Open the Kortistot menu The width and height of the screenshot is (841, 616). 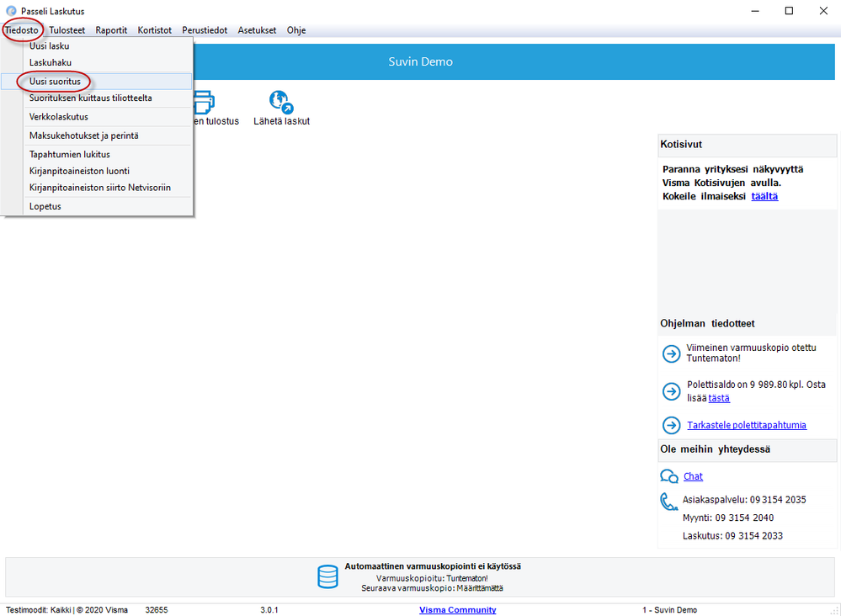click(x=154, y=30)
